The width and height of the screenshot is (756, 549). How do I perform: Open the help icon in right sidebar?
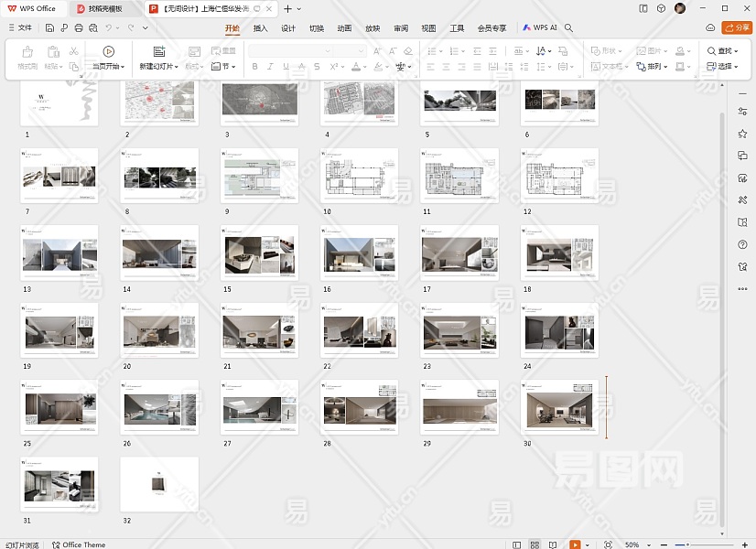742,244
